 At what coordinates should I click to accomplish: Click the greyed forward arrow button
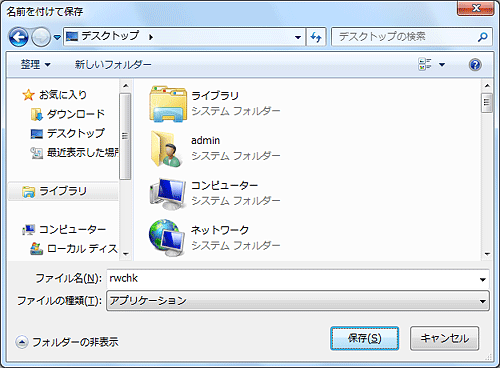[x=41, y=37]
